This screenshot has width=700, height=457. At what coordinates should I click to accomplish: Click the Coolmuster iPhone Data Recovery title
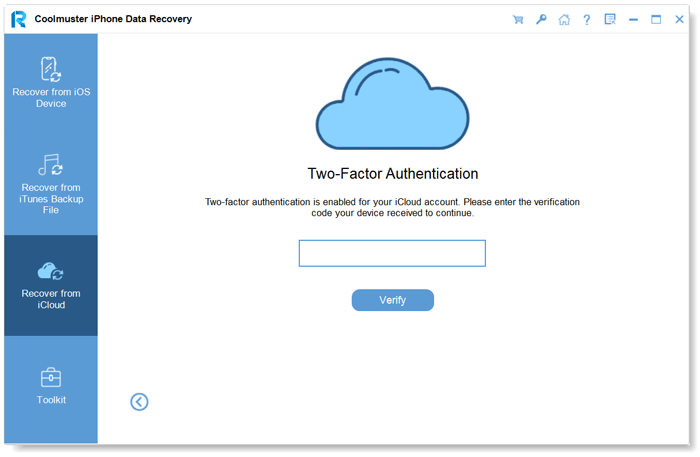(113, 19)
